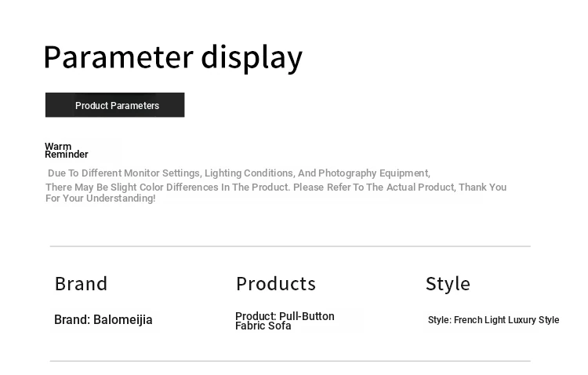The width and height of the screenshot is (588, 375).
Task: Click the word 'Balomeijia'
Action: 123,320
